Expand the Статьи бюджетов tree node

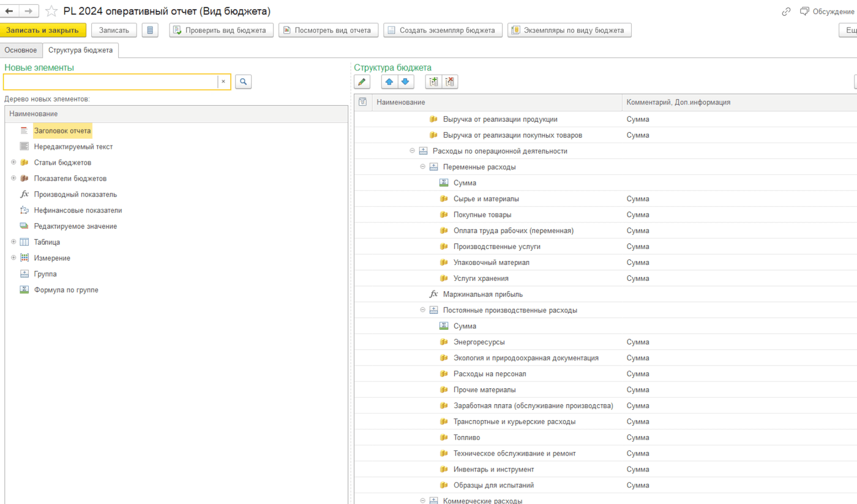click(13, 163)
